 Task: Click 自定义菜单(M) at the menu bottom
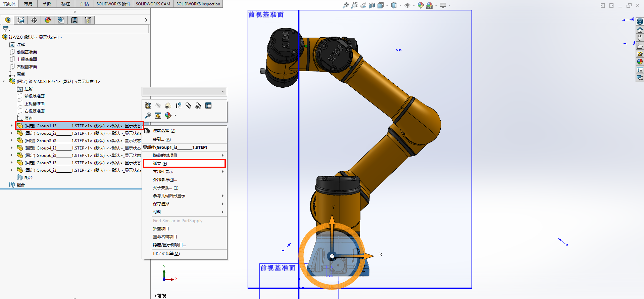click(184, 254)
